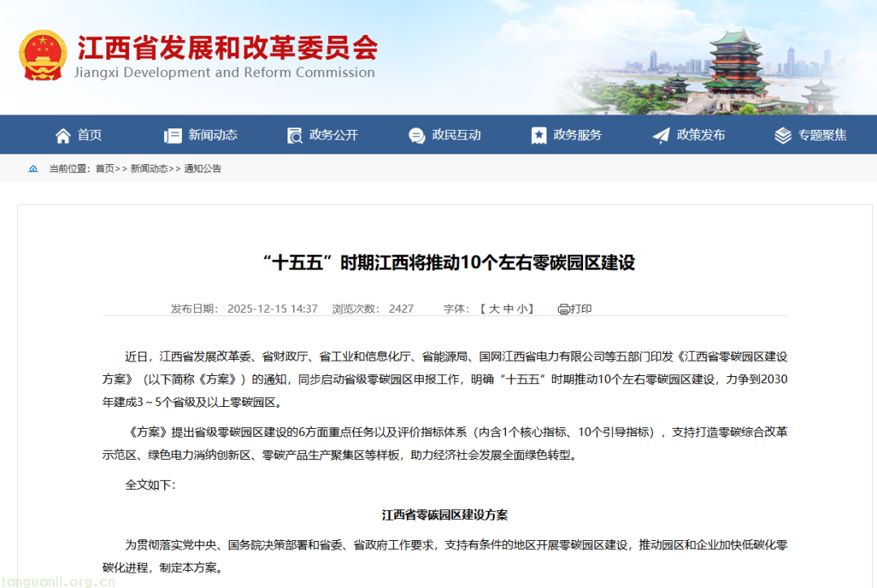Click the small home icon in breadcrumb
Image resolution: width=877 pixels, height=588 pixels.
(x=33, y=169)
